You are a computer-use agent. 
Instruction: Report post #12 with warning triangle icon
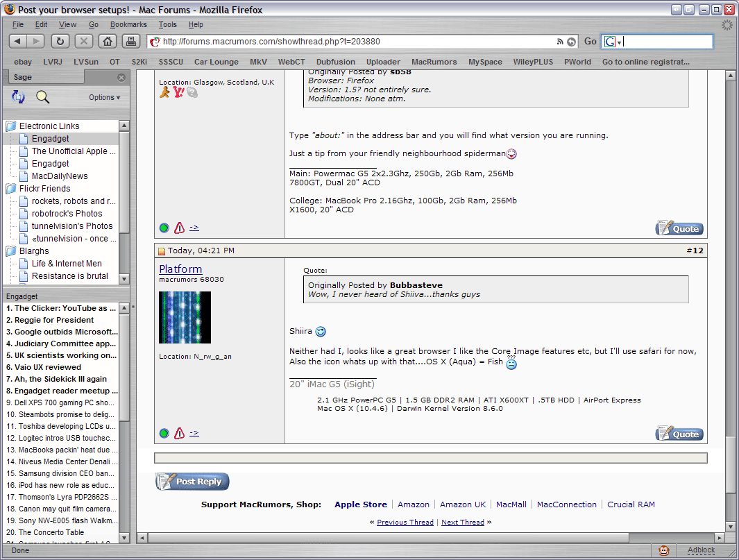click(x=179, y=433)
